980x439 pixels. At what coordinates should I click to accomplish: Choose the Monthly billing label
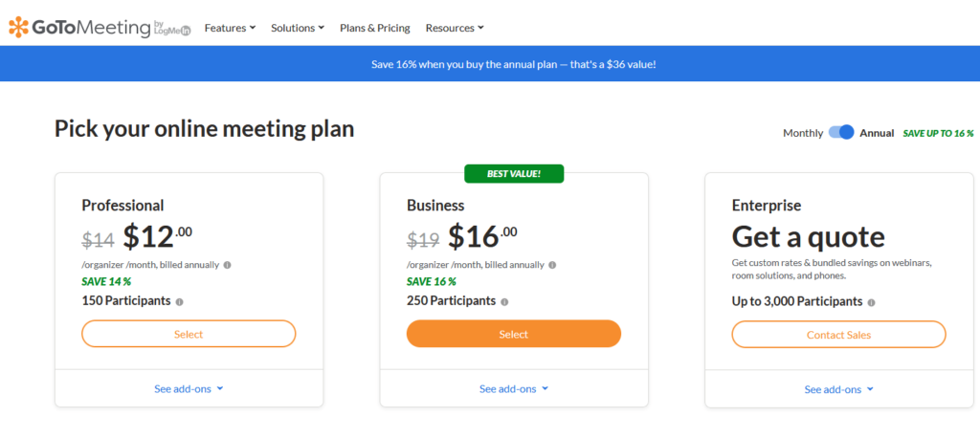(x=803, y=133)
